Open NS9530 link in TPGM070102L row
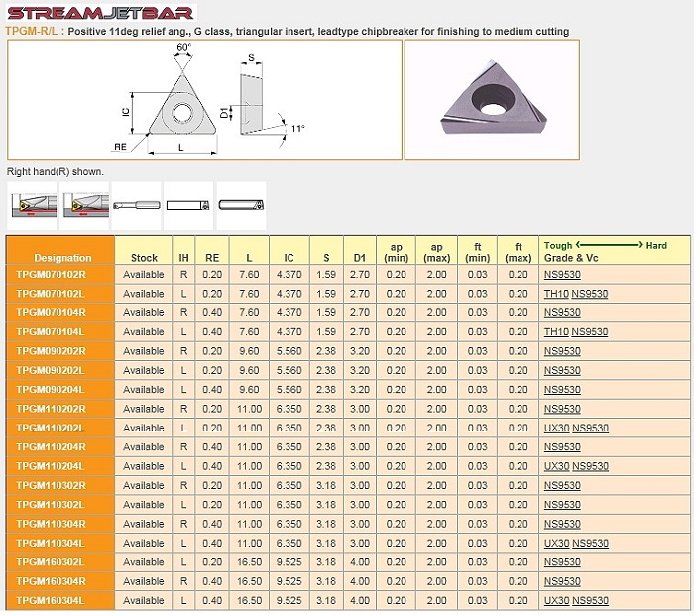Viewport: 694px width, 616px height. pos(590,294)
